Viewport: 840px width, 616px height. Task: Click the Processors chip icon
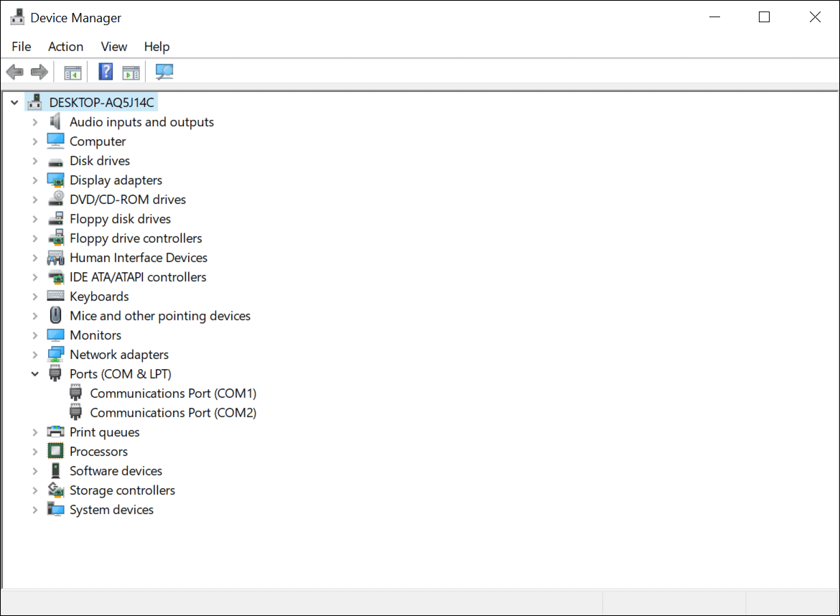[55, 452]
